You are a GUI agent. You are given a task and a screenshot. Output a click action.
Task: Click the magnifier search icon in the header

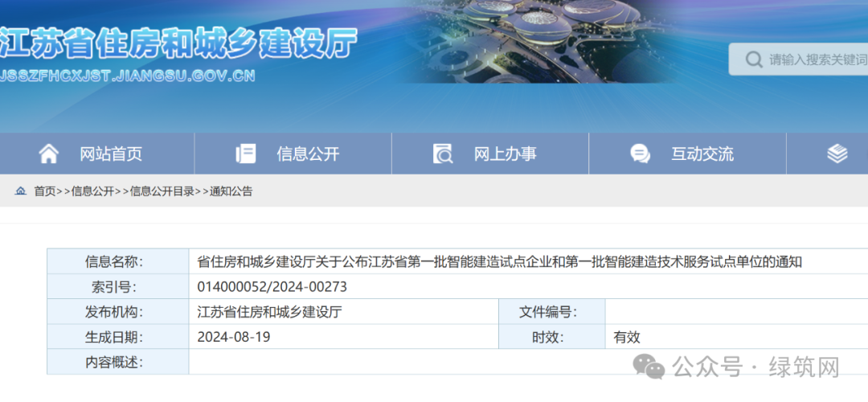click(x=753, y=59)
